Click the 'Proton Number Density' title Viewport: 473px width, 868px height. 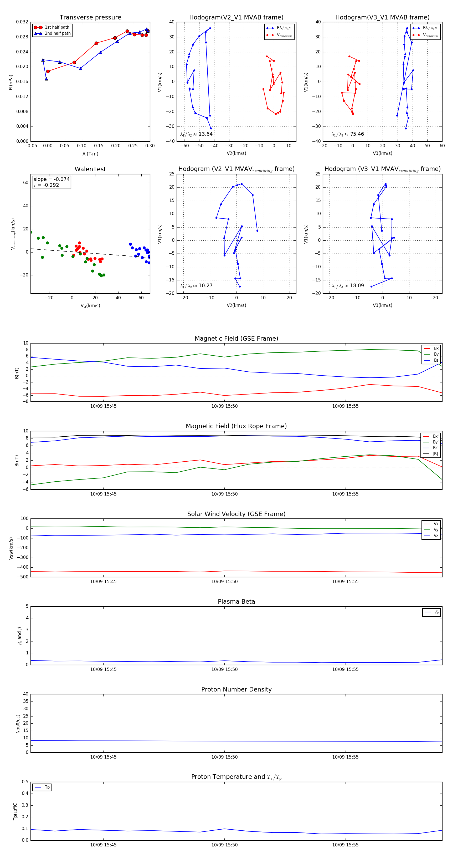236,689
